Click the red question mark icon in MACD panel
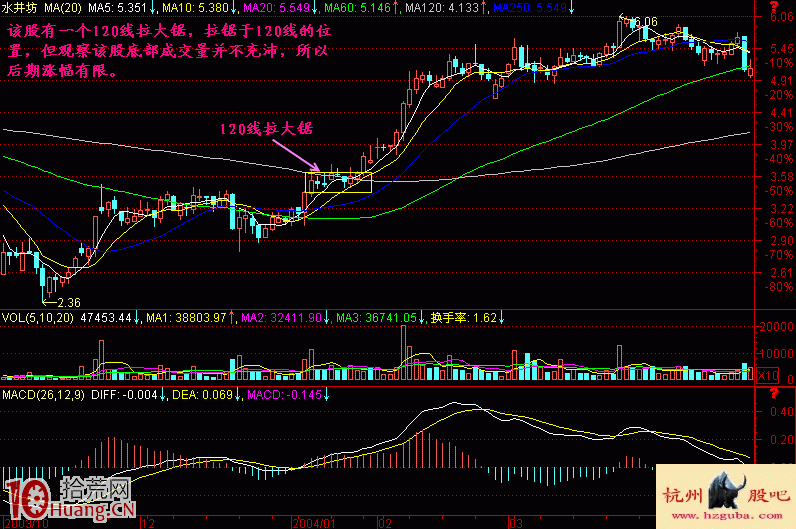 pyautogui.click(x=774, y=393)
